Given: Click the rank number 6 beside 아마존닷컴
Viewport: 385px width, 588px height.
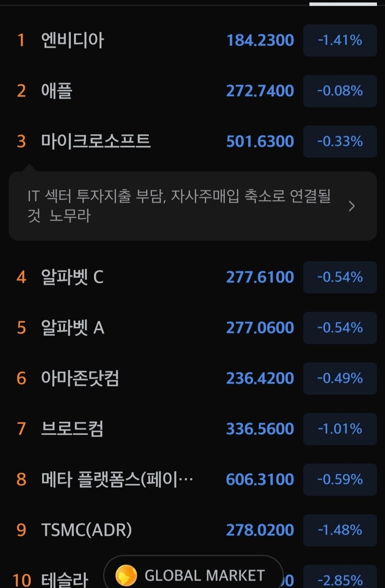Looking at the screenshot, I should (21, 378).
